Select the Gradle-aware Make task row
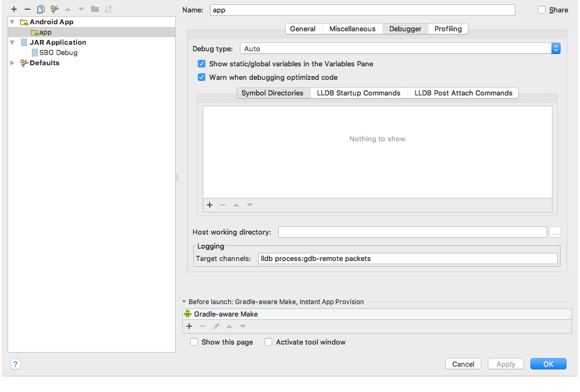The image size is (580, 392). (377, 314)
